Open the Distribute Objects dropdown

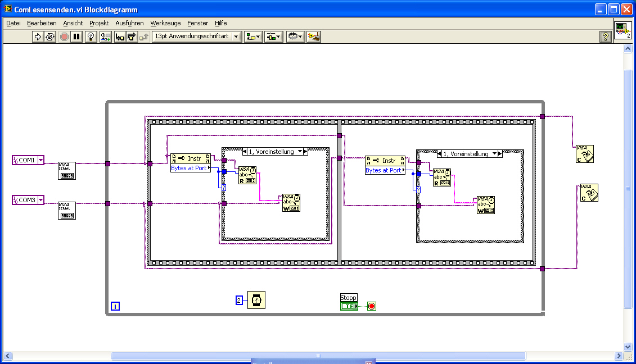274,37
